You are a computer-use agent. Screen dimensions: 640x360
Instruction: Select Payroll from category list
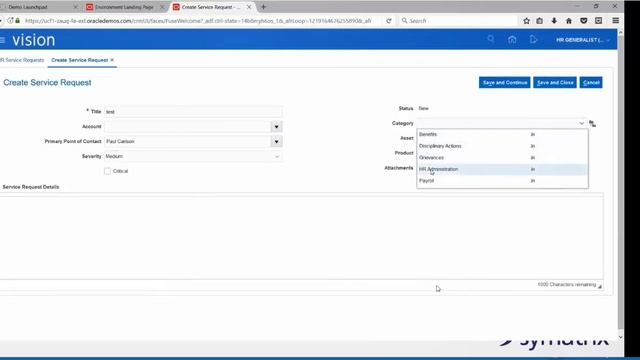pos(502,180)
